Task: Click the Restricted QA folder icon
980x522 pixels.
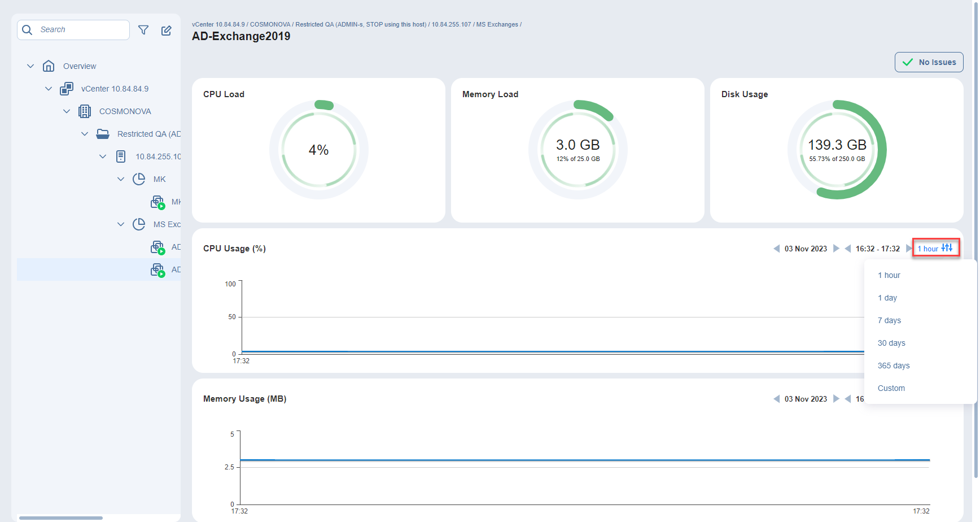Action: [103, 134]
